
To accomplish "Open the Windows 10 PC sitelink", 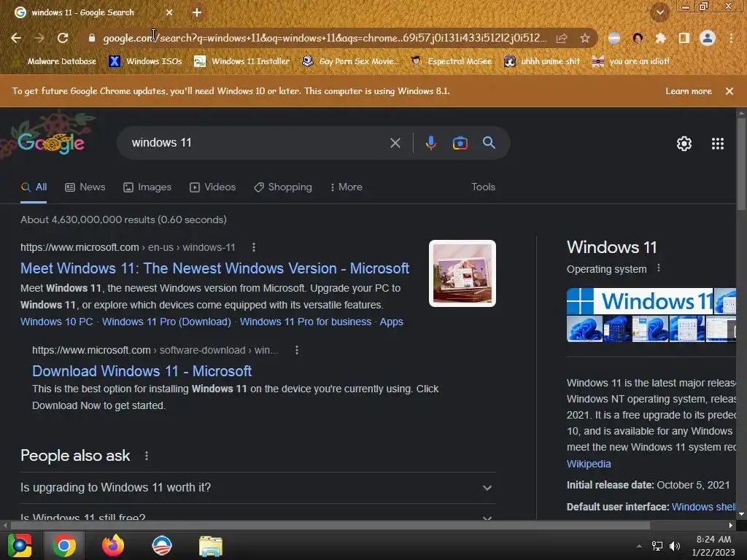I will coord(57,322).
